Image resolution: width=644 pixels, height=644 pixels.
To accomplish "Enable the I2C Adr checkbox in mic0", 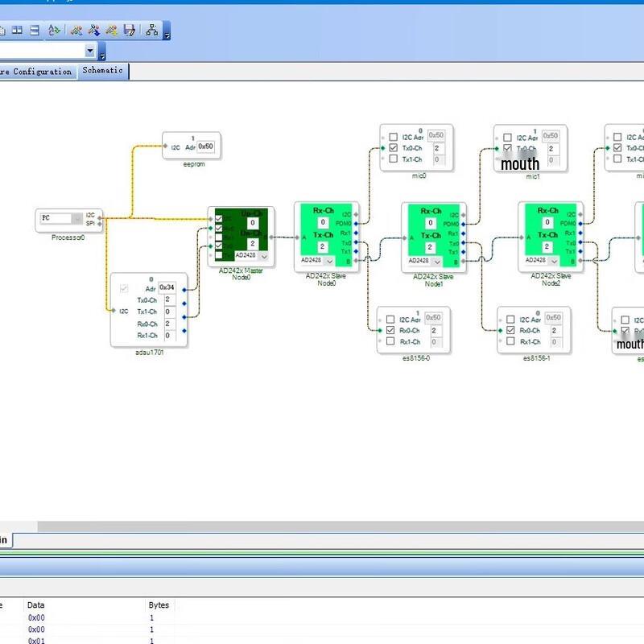I will tap(394, 137).
